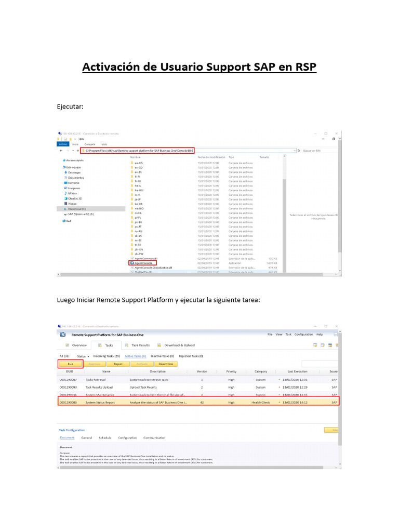Click the Activate button

click(142, 364)
